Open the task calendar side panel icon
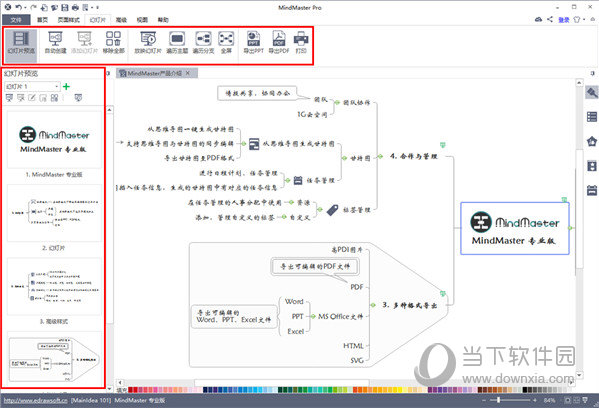This screenshot has height=408, width=599. [592, 190]
